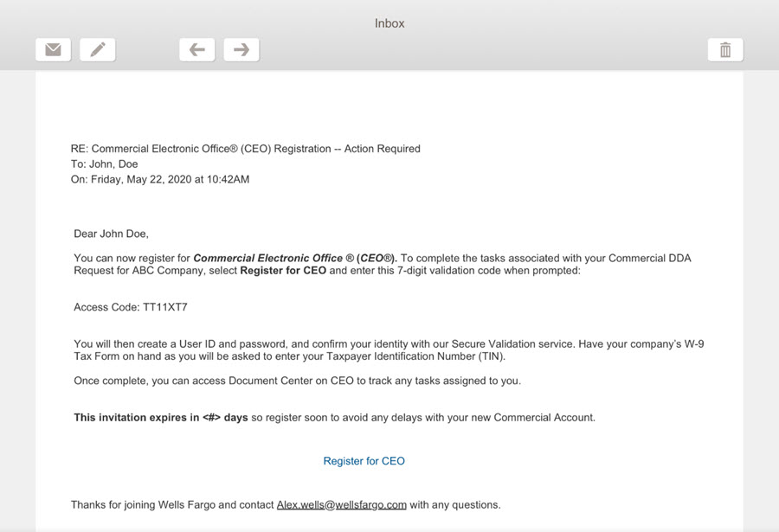Click the recipient line "To: John, Doe"
The image size is (779, 532).
tap(104, 164)
